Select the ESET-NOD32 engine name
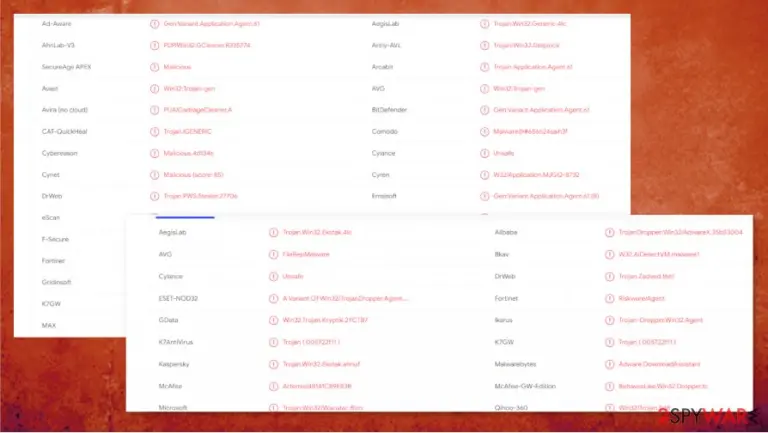 [178, 298]
